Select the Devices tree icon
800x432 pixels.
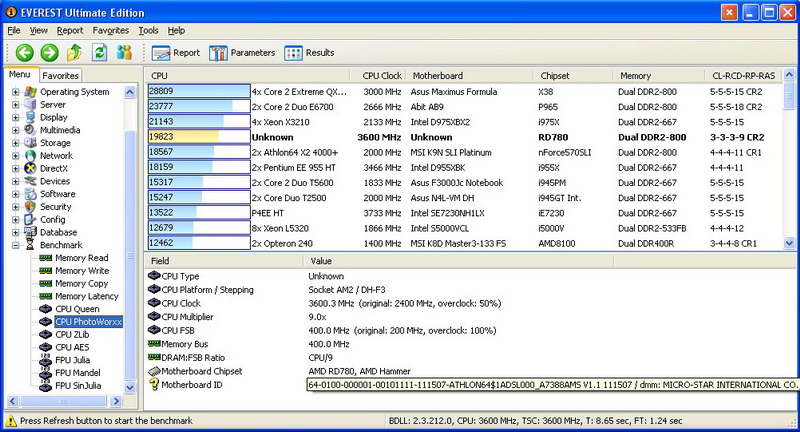[x=30, y=181]
